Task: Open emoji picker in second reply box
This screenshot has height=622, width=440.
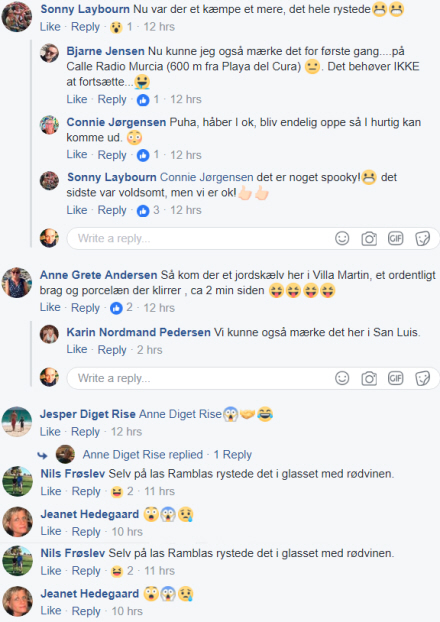Action: point(342,378)
